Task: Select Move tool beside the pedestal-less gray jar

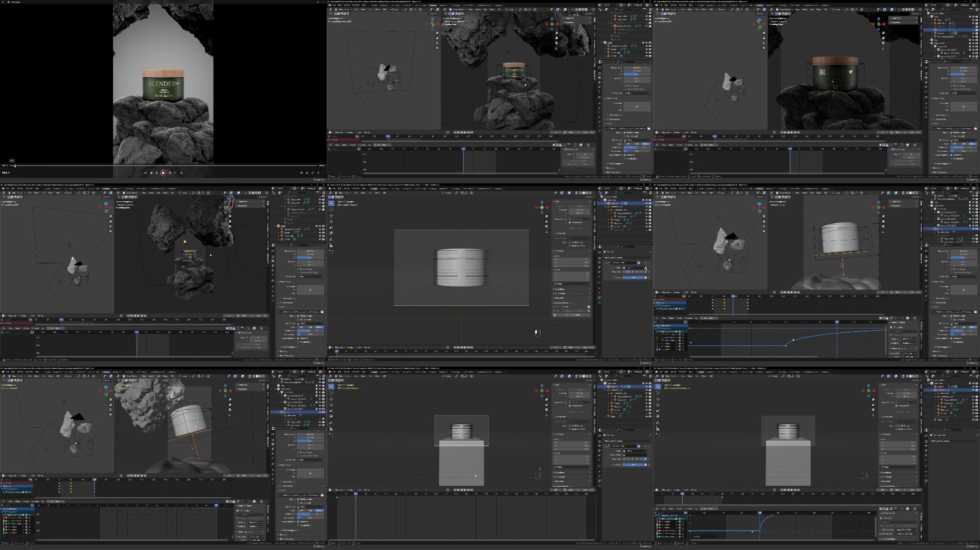Action: [x=331, y=215]
